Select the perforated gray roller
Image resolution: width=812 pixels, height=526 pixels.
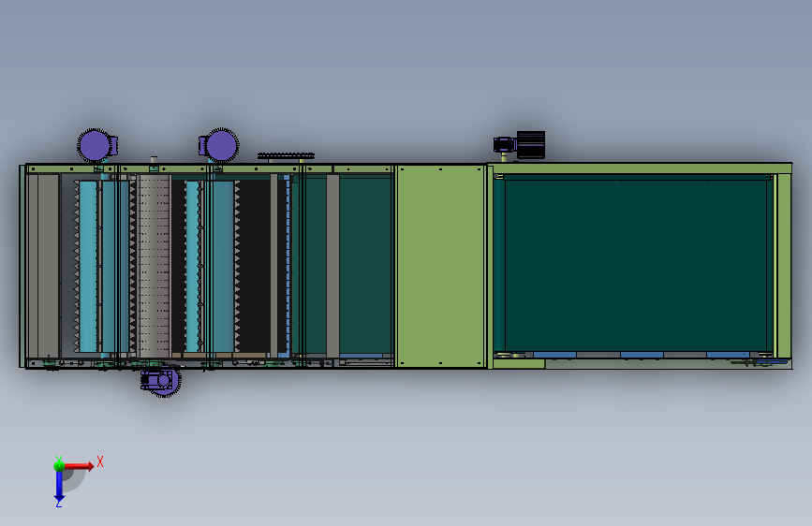click(154, 266)
